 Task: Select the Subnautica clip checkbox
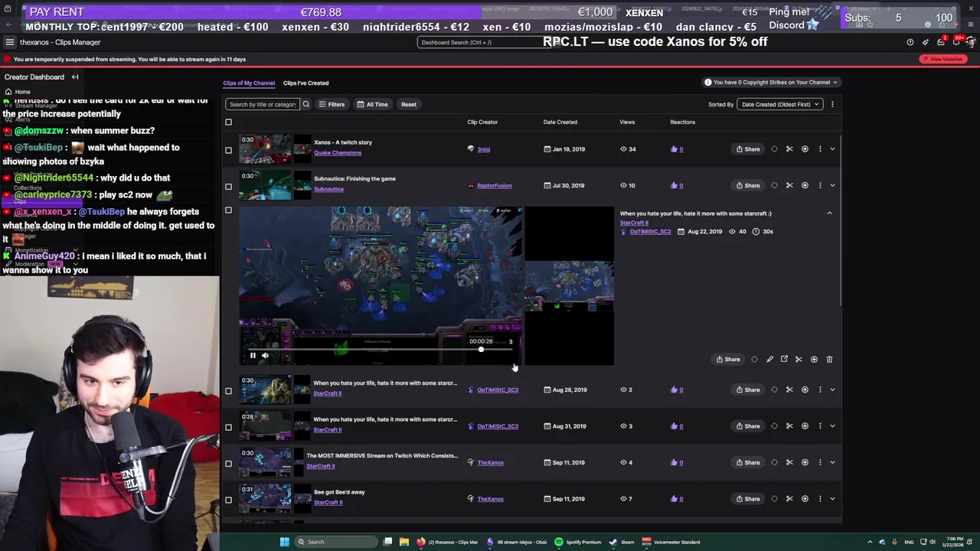pos(228,186)
